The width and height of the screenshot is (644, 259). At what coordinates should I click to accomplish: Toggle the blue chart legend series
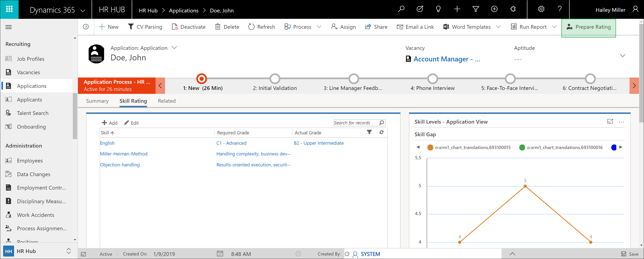point(614,147)
